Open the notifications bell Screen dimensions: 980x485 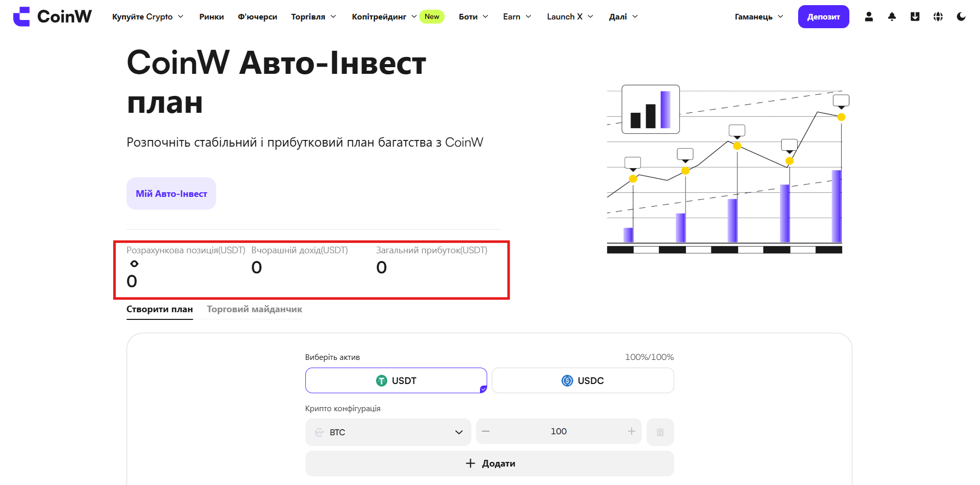click(x=892, y=16)
